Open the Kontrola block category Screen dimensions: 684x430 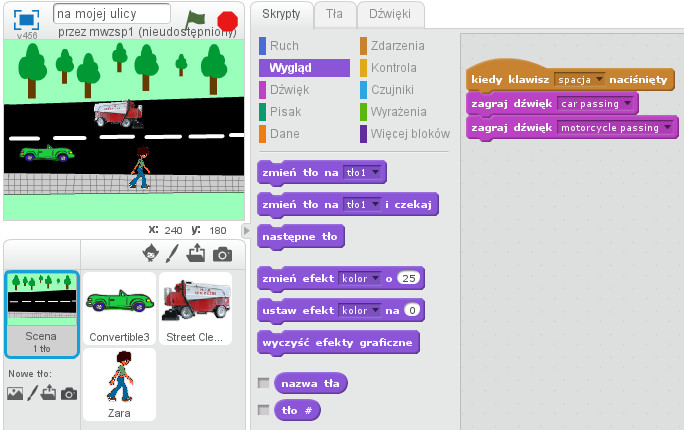click(388, 68)
